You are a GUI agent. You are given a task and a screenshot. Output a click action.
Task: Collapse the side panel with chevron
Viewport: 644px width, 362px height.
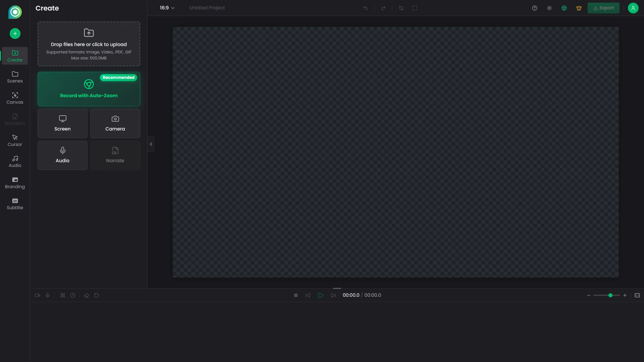click(151, 144)
